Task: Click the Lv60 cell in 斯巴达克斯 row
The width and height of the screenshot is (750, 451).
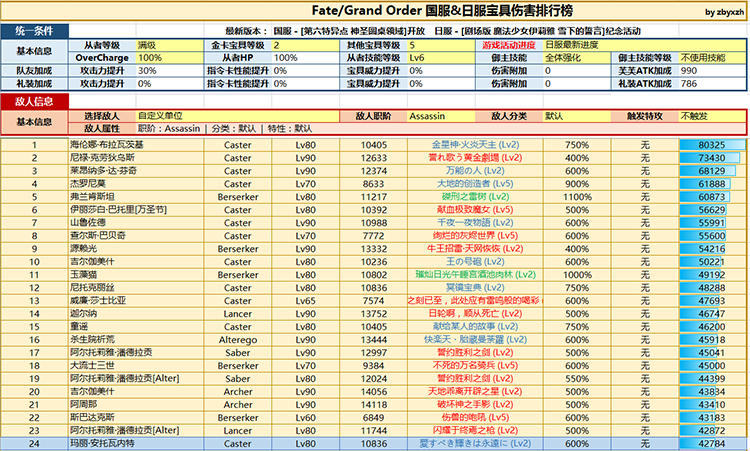Action: tap(306, 418)
